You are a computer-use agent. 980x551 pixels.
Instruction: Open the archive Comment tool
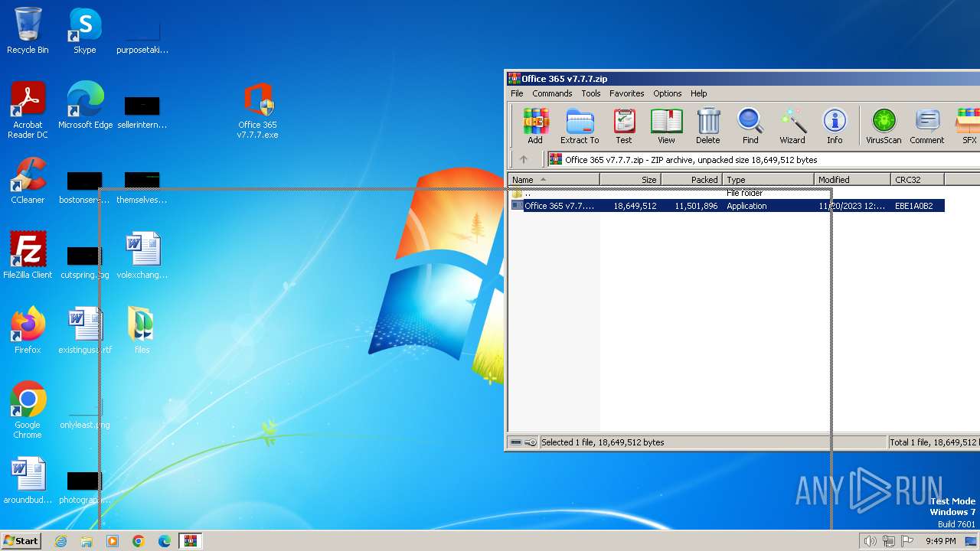927,126
